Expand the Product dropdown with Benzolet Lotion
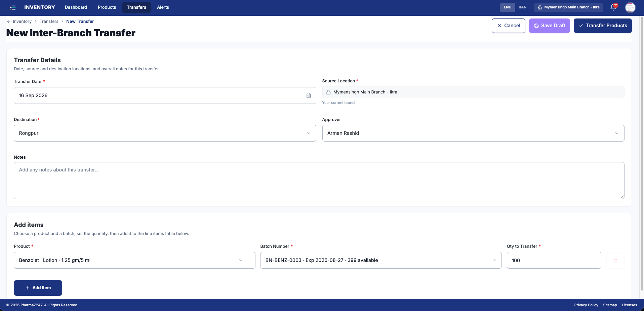The height and width of the screenshot is (311, 644). point(134,260)
